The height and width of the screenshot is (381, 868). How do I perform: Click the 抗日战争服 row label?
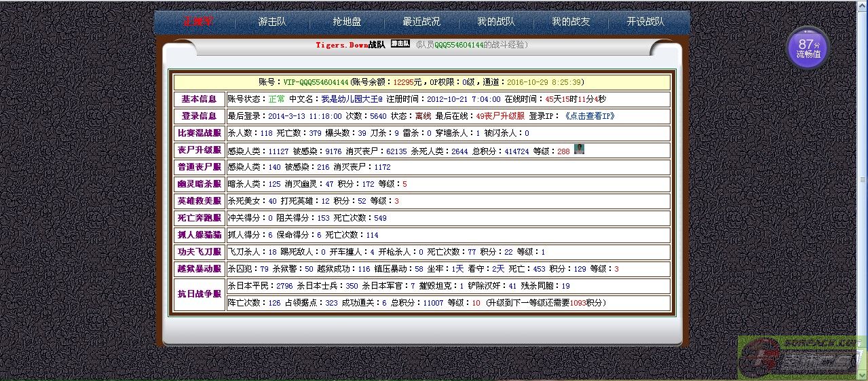coord(199,294)
